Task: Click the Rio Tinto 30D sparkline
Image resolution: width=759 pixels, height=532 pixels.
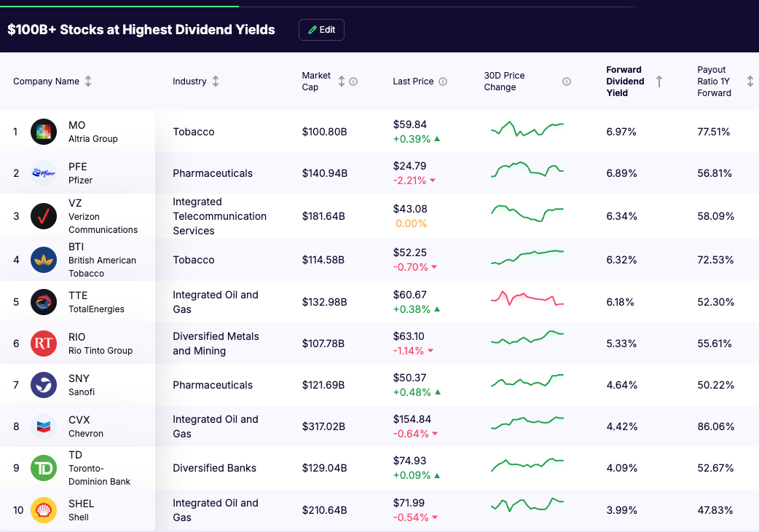Action: click(x=527, y=338)
